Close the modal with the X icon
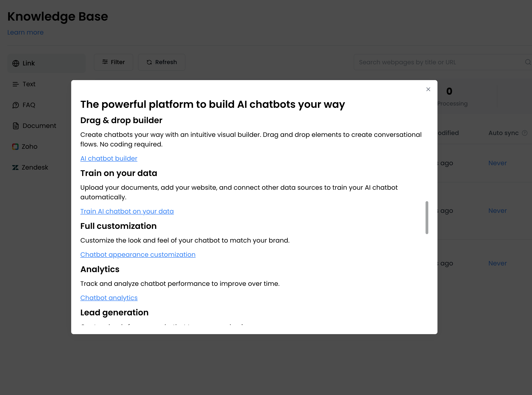This screenshot has height=395, width=532. pyautogui.click(x=428, y=89)
